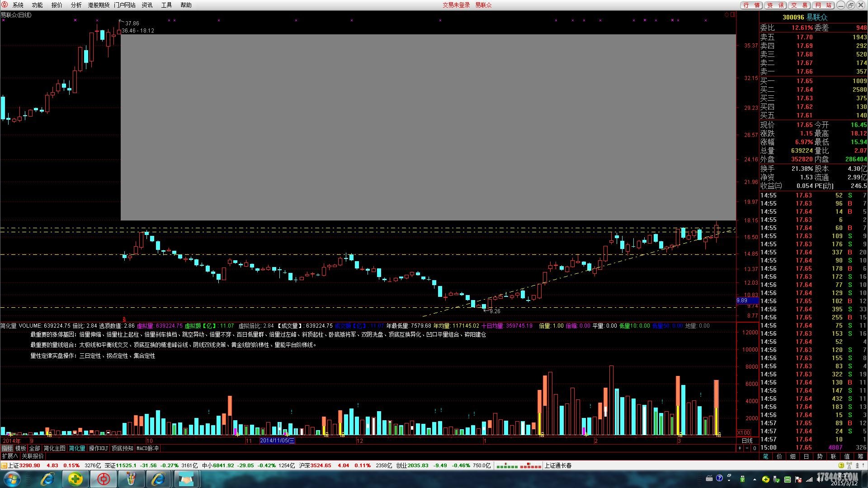This screenshot has height=488, width=868.
Task: Click the square icon at chart top-right
Action: pyautogui.click(x=733, y=14)
